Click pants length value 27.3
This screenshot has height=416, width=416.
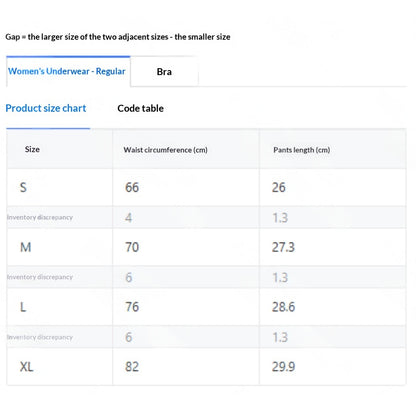coord(283,247)
